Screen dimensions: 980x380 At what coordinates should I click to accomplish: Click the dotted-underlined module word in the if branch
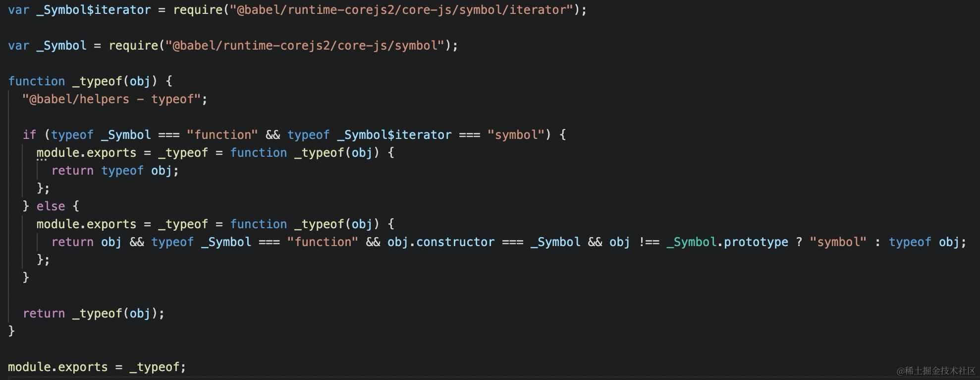click(57, 153)
